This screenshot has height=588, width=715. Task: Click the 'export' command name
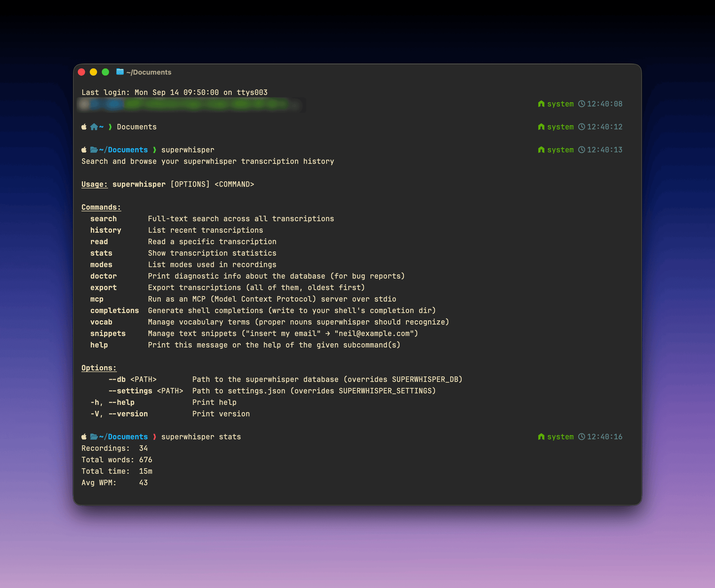[x=103, y=288]
